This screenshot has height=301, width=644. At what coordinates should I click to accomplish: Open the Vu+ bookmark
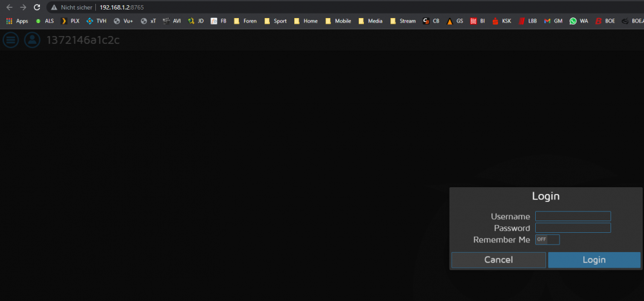click(123, 21)
